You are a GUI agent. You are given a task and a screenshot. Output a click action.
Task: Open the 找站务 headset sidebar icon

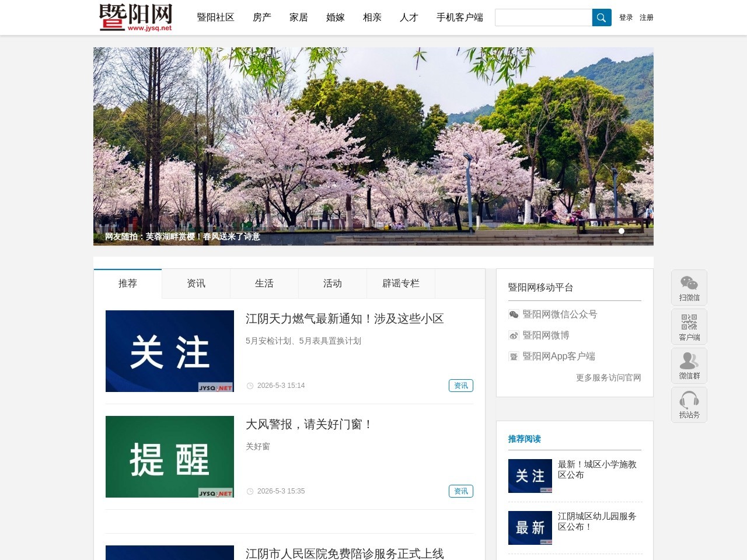689,405
